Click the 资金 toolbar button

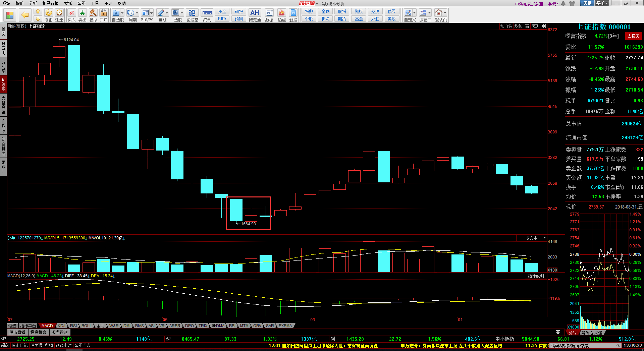click(222, 12)
